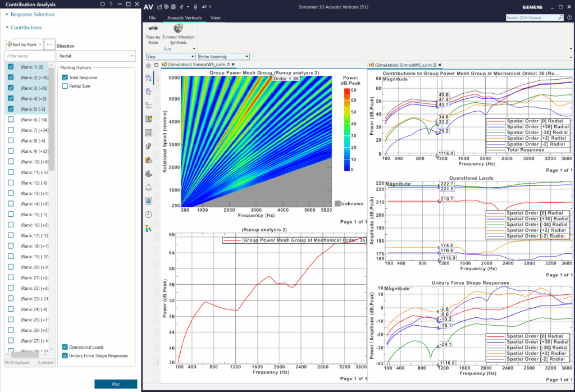Click in the Filter Items field
This screenshot has height=392, width=575.
(x=28, y=56)
